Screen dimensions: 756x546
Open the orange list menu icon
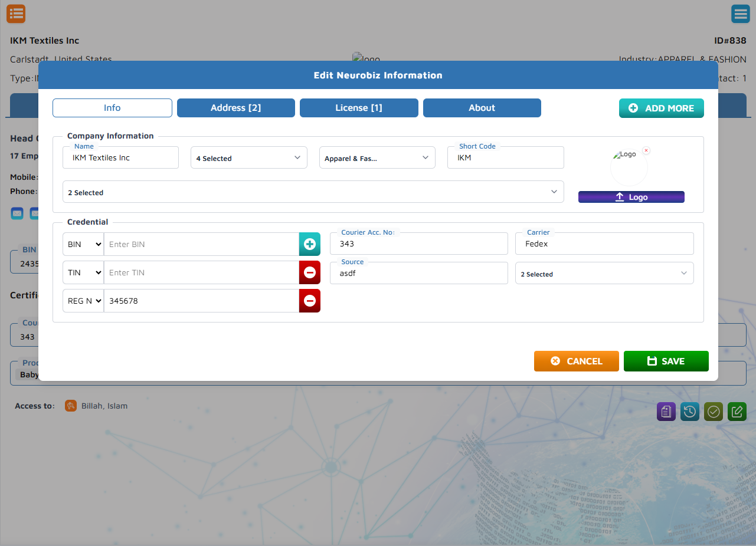tap(16, 13)
